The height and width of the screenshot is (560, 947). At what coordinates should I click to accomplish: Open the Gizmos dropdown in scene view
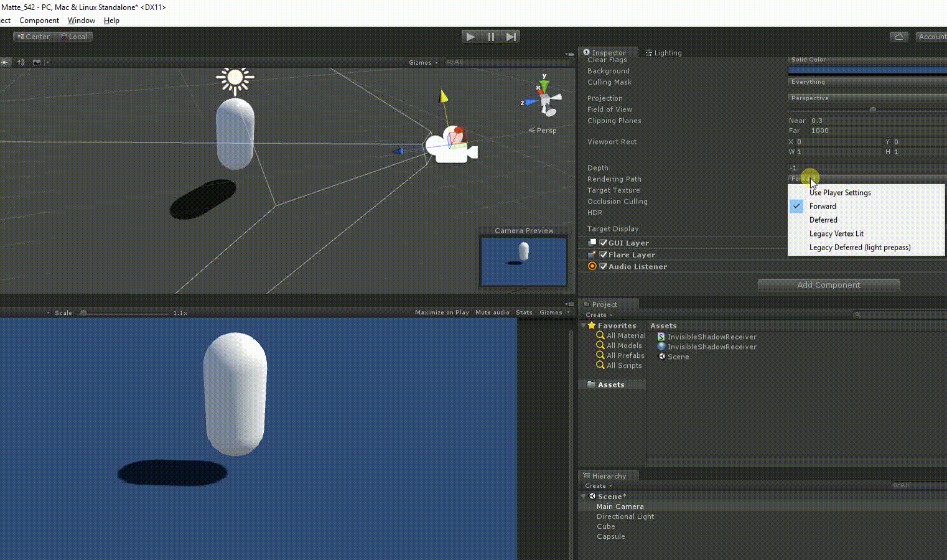pyautogui.click(x=422, y=62)
